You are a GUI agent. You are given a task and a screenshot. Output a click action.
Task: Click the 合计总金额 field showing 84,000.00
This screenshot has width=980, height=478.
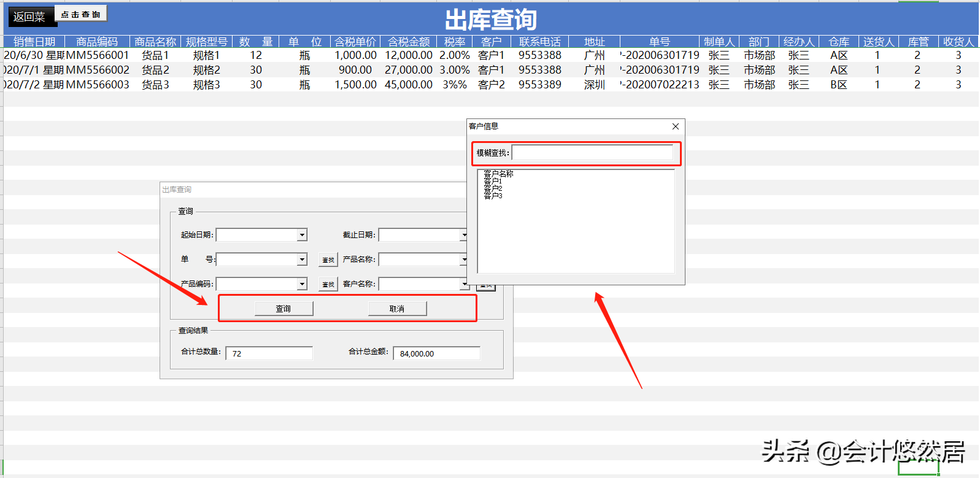point(436,353)
